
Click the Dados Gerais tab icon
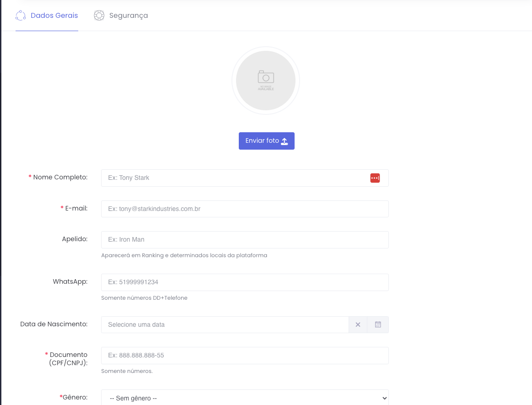[20, 16]
